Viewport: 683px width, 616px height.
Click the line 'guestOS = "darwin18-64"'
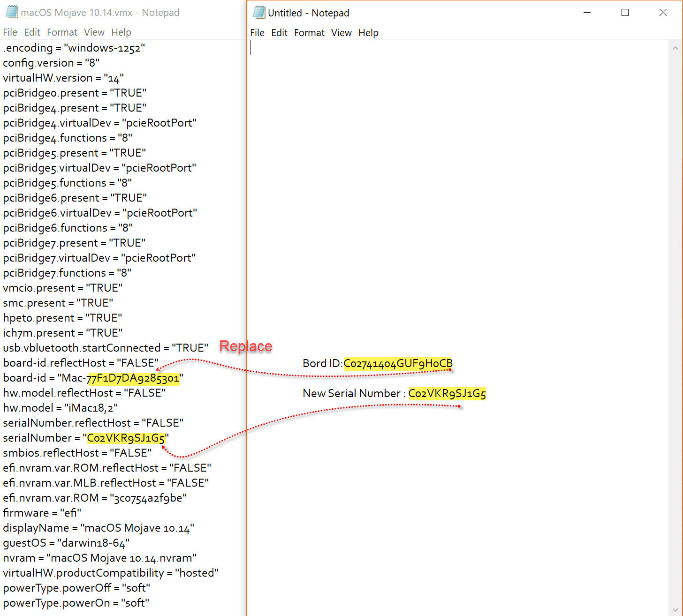(x=66, y=543)
